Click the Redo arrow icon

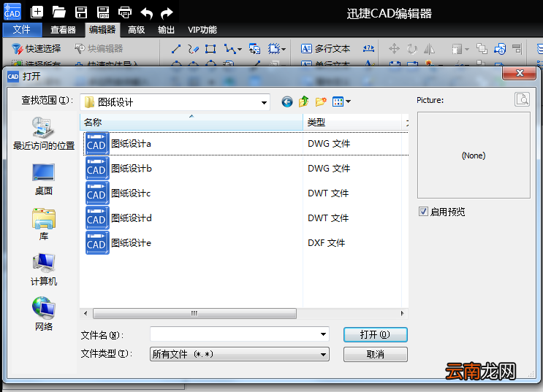coord(167,13)
